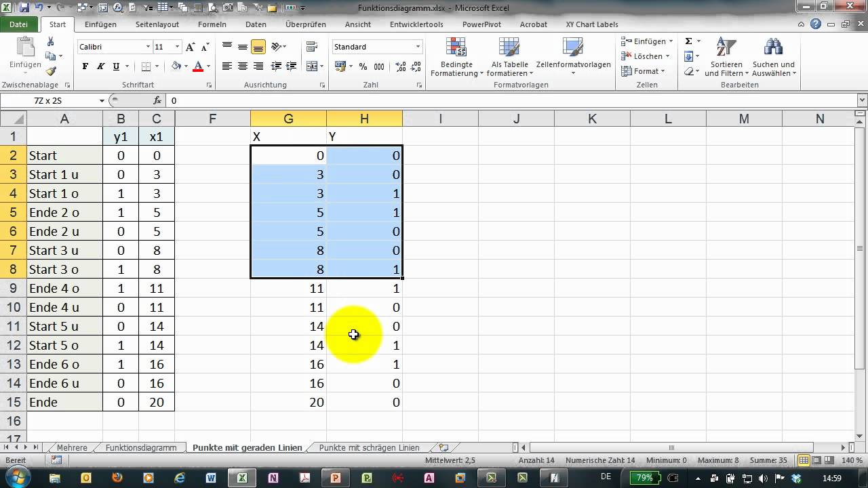Click the AutoSum sigma icon
The width and height of the screenshot is (868, 488).
[x=688, y=41]
